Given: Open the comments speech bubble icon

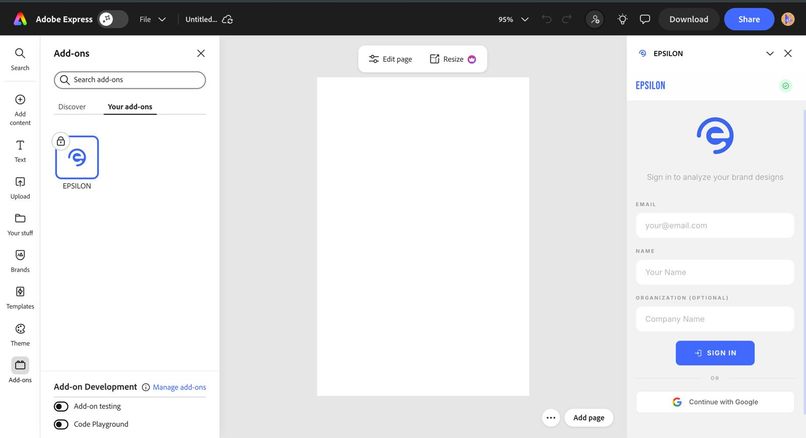Looking at the screenshot, I should [645, 20].
